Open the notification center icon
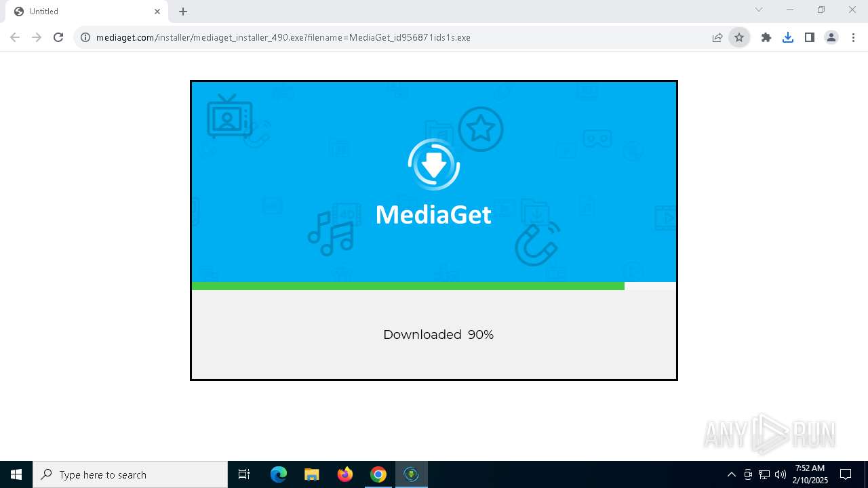 click(x=846, y=474)
